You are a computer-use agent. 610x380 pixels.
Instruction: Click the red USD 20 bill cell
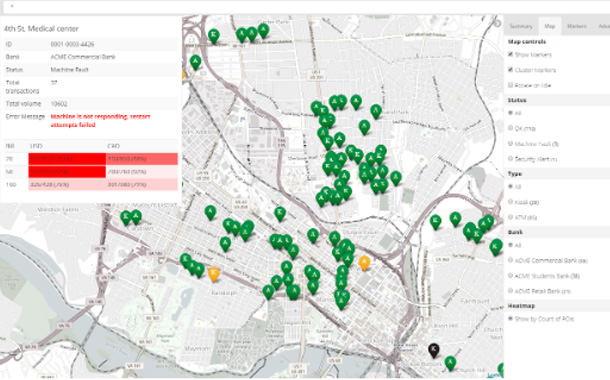pyautogui.click(x=67, y=159)
